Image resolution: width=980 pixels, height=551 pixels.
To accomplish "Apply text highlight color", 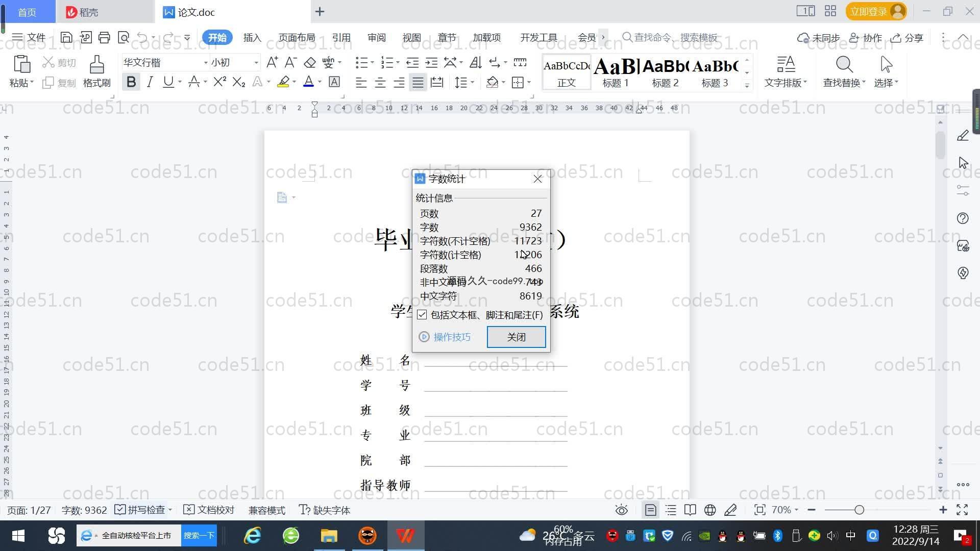I will point(283,82).
